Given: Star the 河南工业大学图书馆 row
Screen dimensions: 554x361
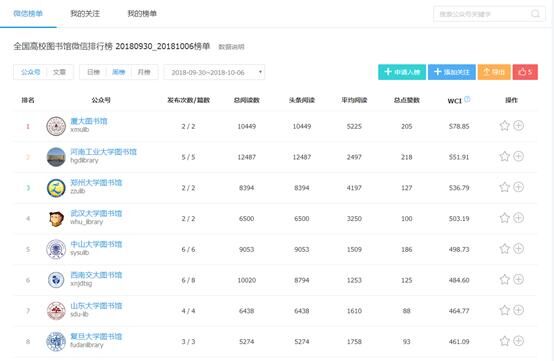Looking at the screenshot, I should pyautogui.click(x=505, y=156).
